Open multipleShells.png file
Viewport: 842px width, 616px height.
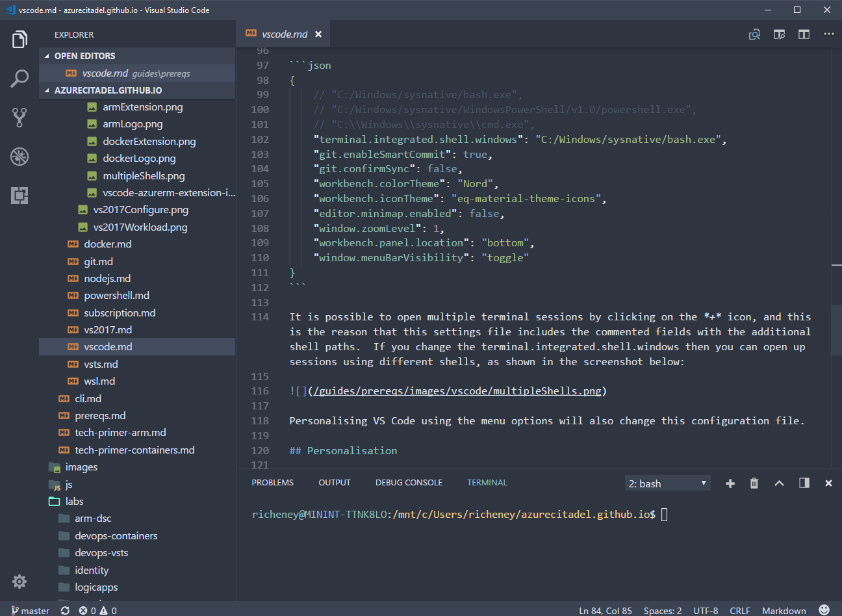pyautogui.click(x=137, y=176)
